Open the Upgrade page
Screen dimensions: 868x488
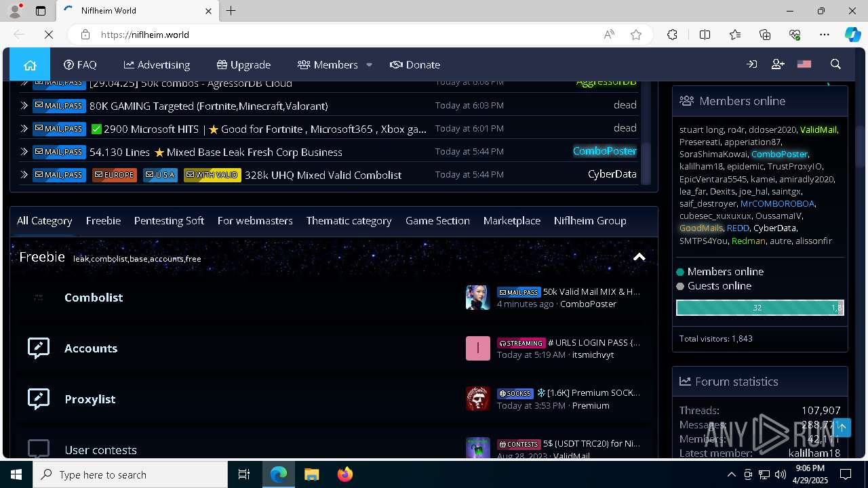[x=243, y=64]
